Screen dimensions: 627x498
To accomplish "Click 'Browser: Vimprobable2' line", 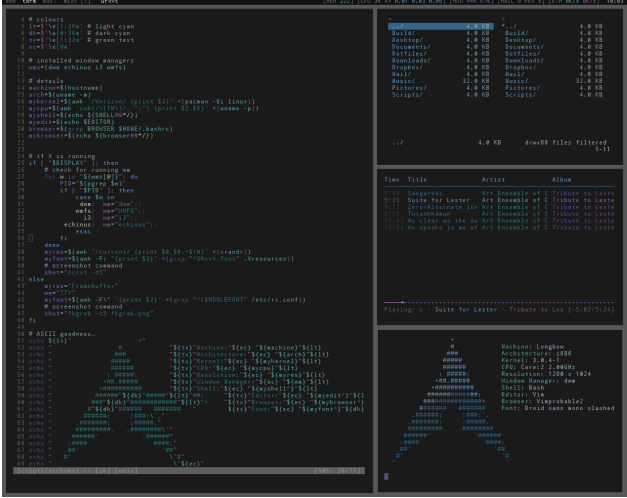I will (x=542, y=401).
